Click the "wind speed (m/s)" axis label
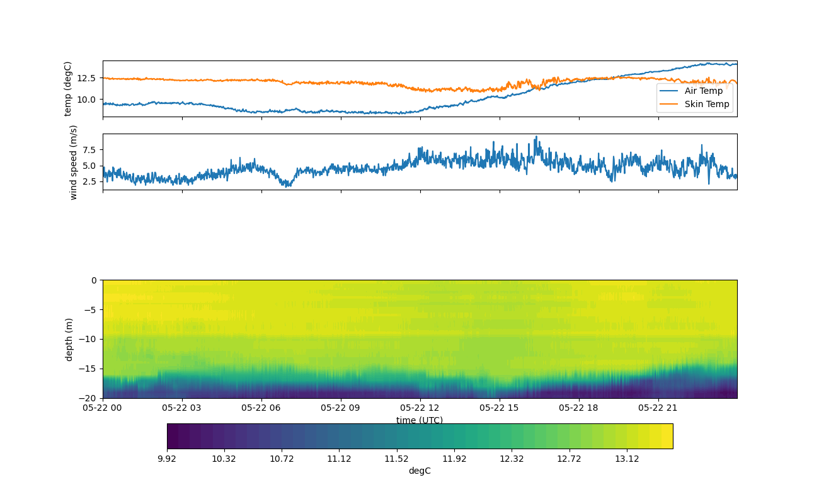 tap(74, 162)
